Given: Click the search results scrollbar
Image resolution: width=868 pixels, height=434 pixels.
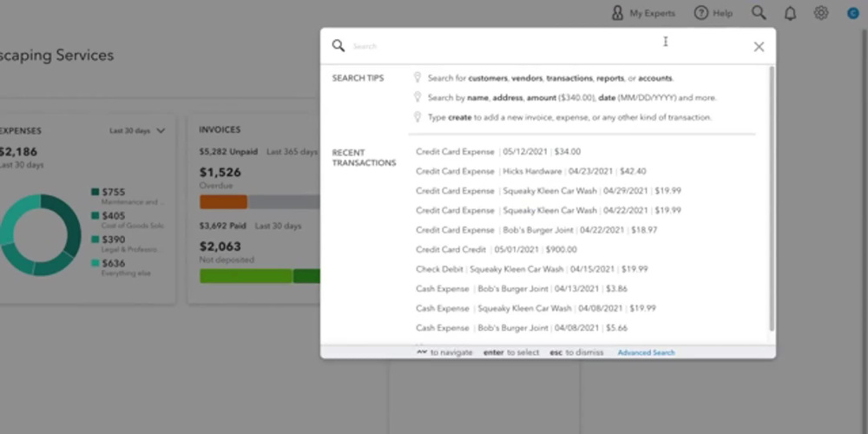Looking at the screenshot, I should [x=772, y=200].
